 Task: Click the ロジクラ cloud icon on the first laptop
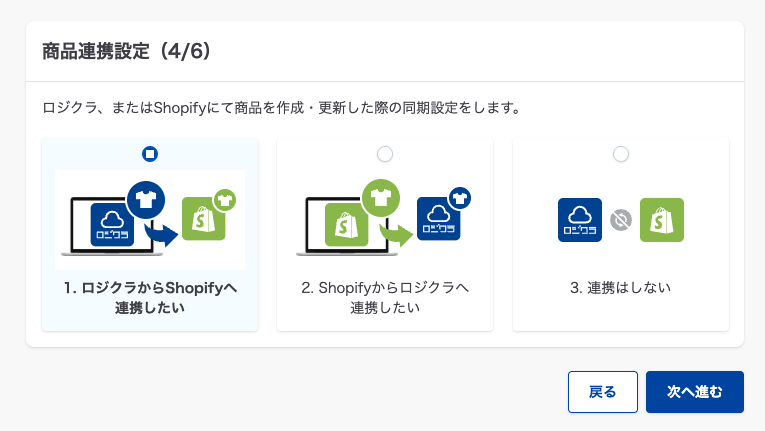[x=112, y=224]
